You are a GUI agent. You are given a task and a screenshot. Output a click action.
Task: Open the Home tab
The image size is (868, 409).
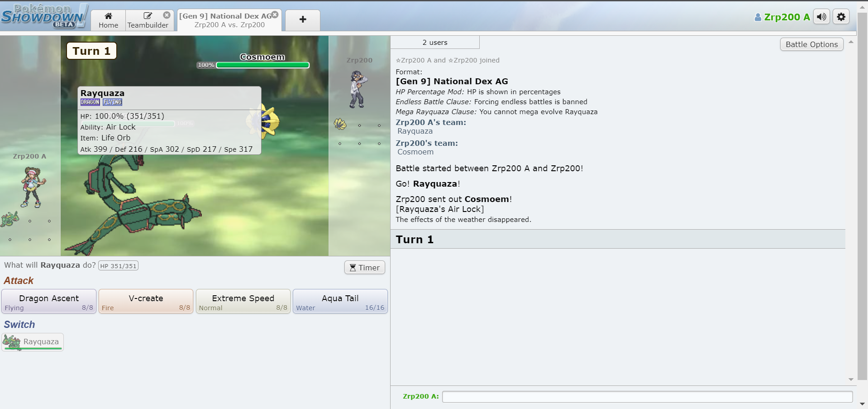pos(108,20)
